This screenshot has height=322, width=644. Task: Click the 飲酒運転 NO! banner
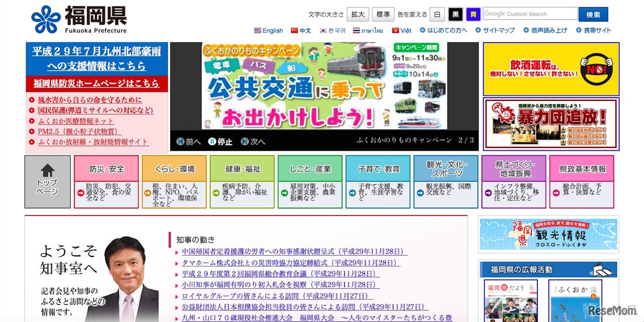coord(551,69)
